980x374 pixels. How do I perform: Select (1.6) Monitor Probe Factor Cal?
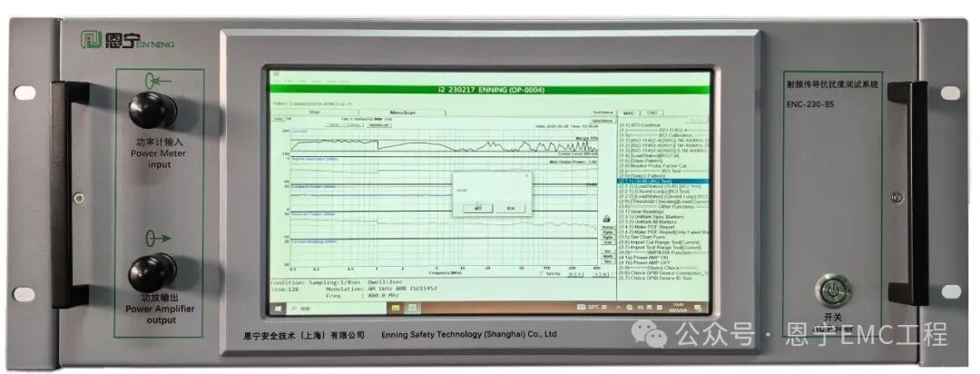coord(653,165)
